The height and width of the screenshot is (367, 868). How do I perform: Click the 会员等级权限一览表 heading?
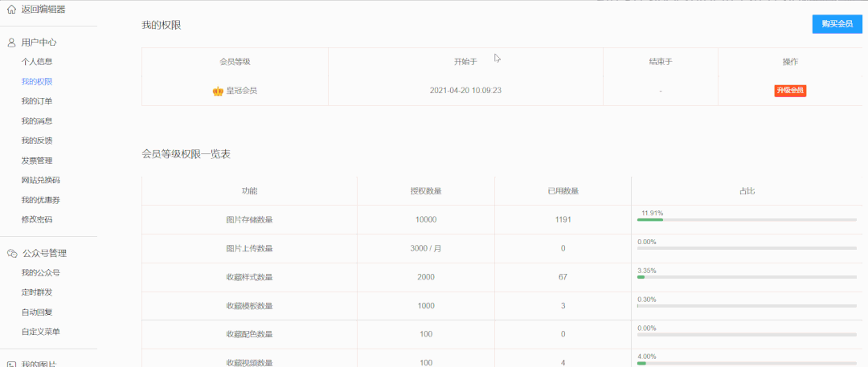click(x=186, y=154)
